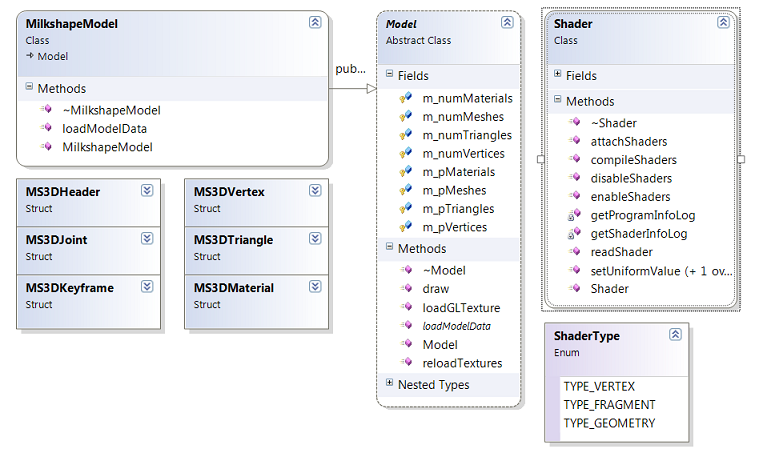Collapse the MilkshapeModel class box
Image resolution: width=763 pixels, height=457 pixels.
tap(315, 22)
